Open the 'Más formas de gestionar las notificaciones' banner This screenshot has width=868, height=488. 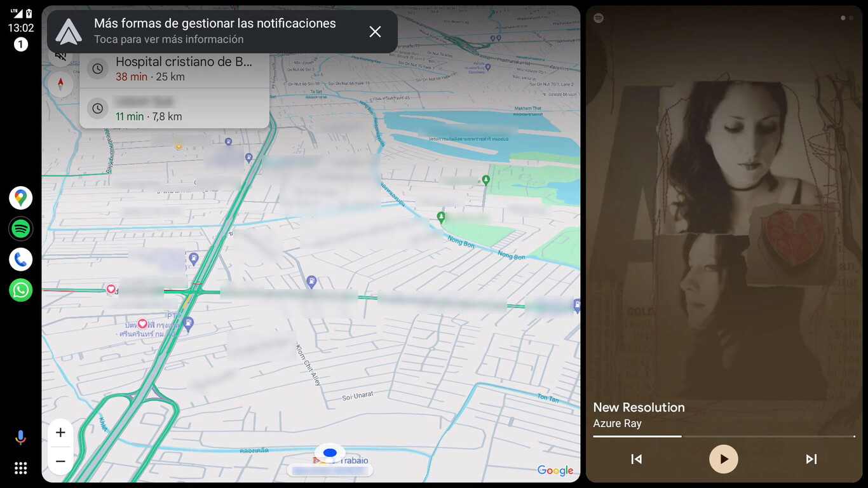tap(222, 31)
